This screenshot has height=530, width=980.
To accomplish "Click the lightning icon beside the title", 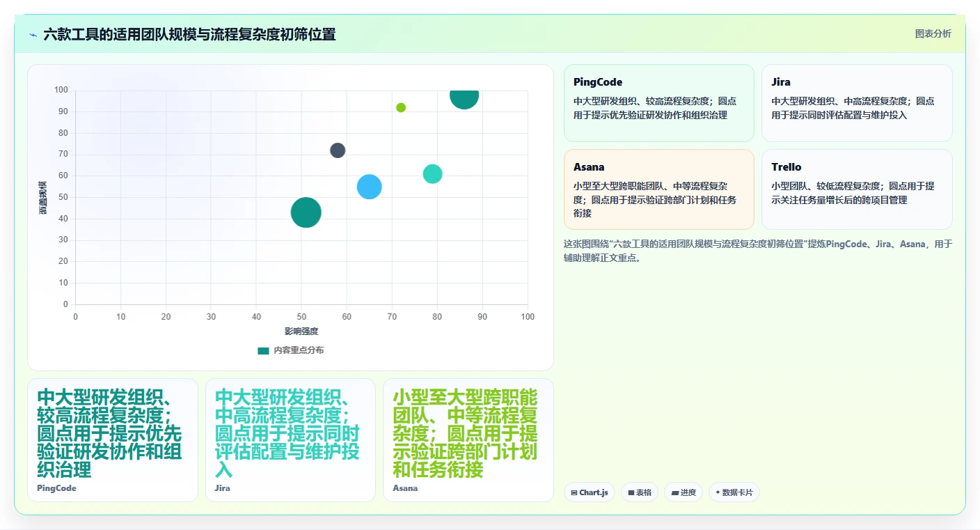I will (33, 35).
